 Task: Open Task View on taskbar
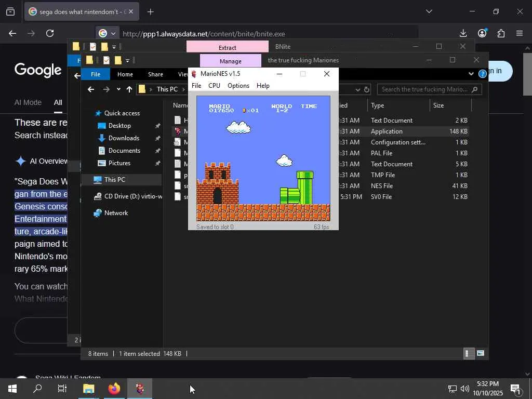(62, 389)
